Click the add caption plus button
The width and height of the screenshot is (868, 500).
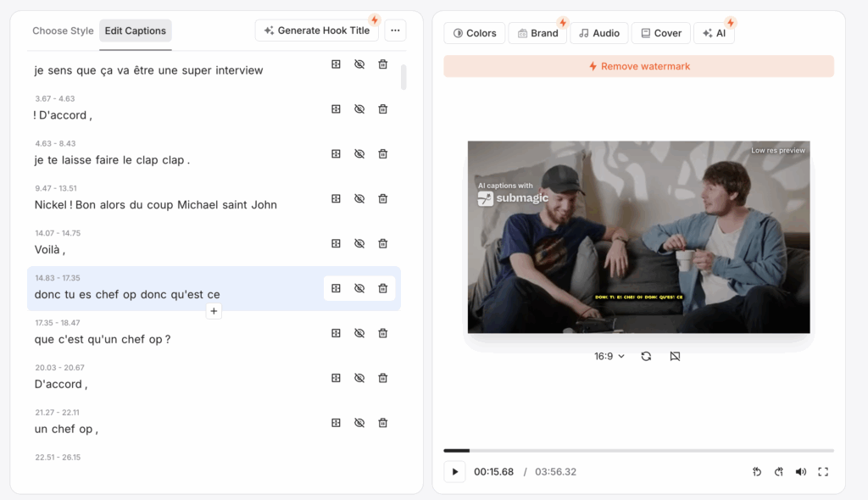214,312
